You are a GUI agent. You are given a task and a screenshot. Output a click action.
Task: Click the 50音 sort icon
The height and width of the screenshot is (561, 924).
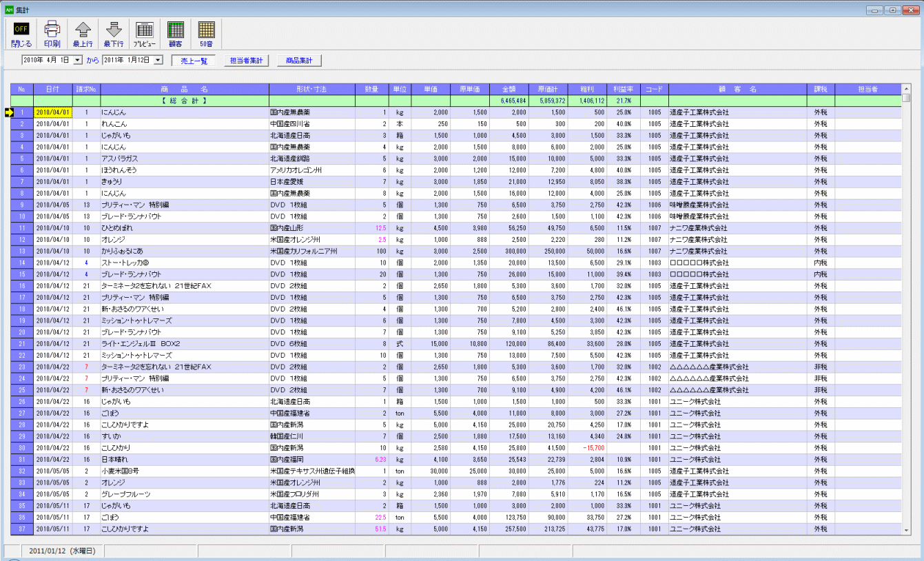(x=207, y=34)
